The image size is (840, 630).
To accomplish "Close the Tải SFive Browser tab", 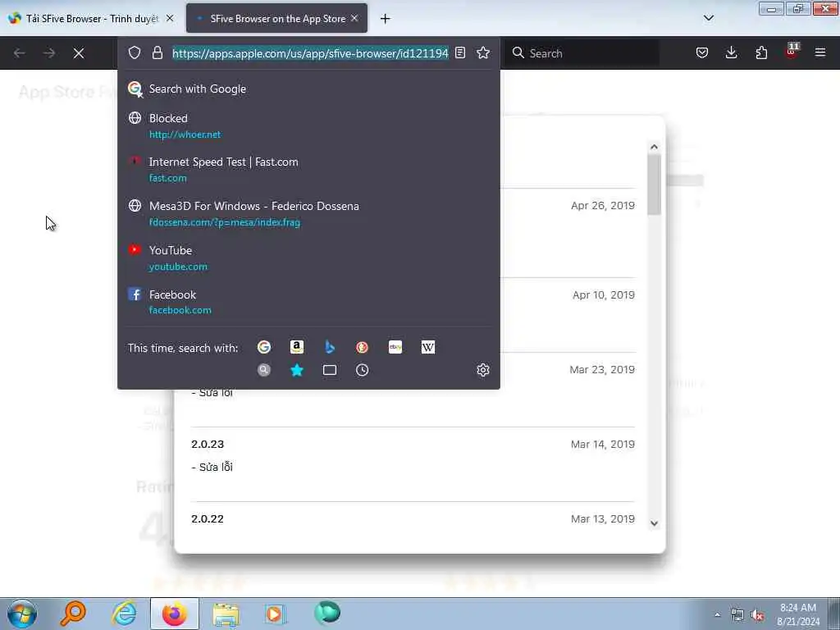I will [170, 18].
